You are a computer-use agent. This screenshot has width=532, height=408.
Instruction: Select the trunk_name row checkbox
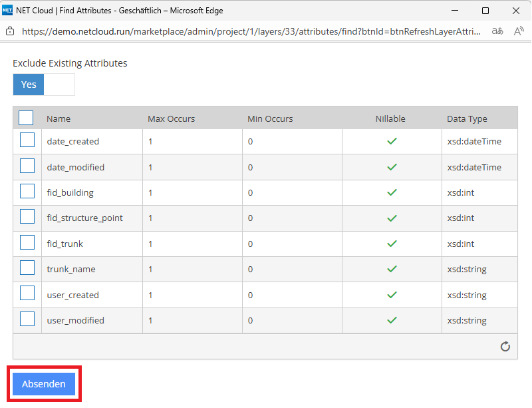(x=27, y=268)
